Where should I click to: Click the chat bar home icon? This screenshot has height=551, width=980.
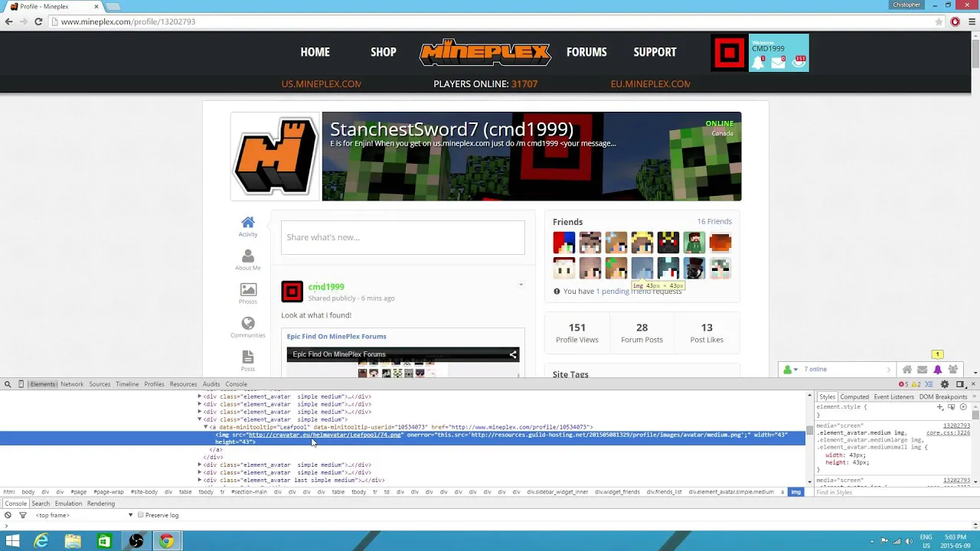pos(907,370)
